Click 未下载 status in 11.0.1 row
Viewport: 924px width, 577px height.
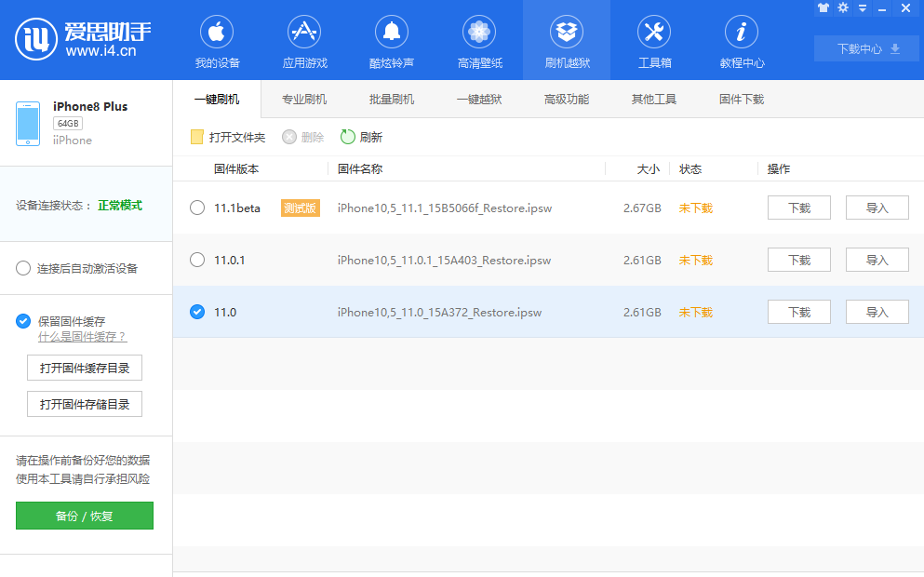click(695, 260)
